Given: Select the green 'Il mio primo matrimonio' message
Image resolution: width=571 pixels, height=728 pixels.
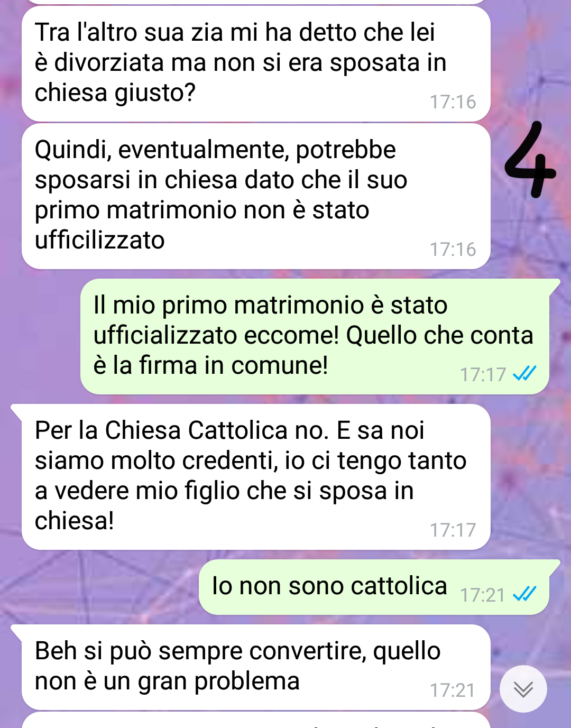Looking at the screenshot, I should tap(315, 336).
